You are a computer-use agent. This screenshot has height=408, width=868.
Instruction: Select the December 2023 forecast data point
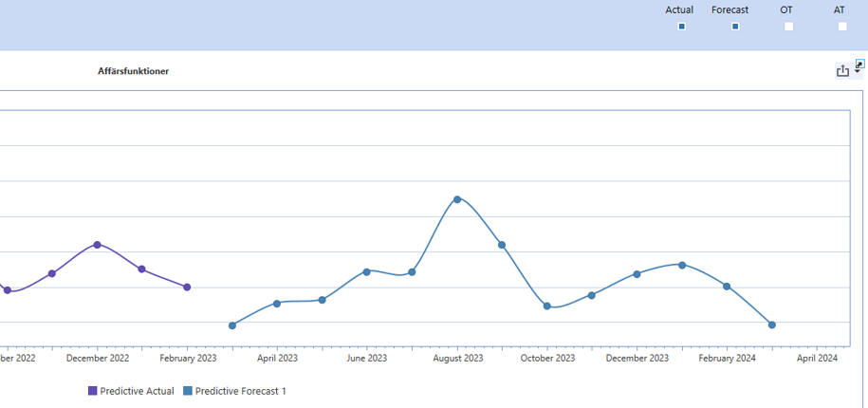[x=637, y=274]
